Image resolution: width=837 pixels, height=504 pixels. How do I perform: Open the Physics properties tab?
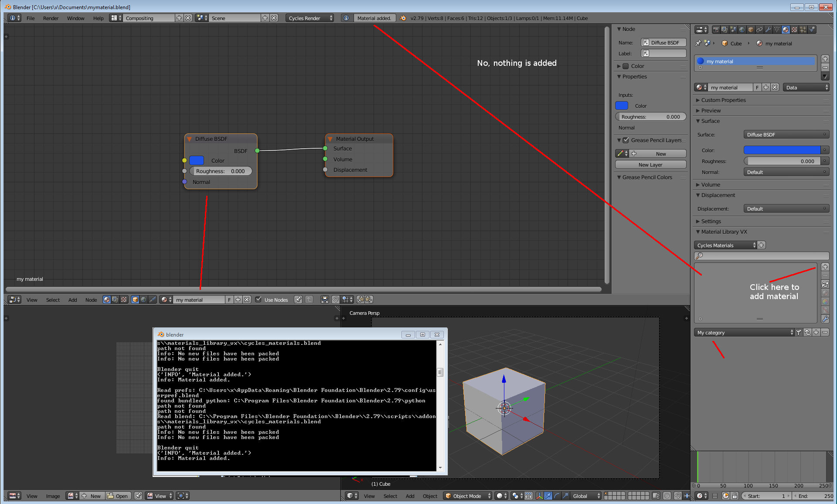[x=812, y=30]
